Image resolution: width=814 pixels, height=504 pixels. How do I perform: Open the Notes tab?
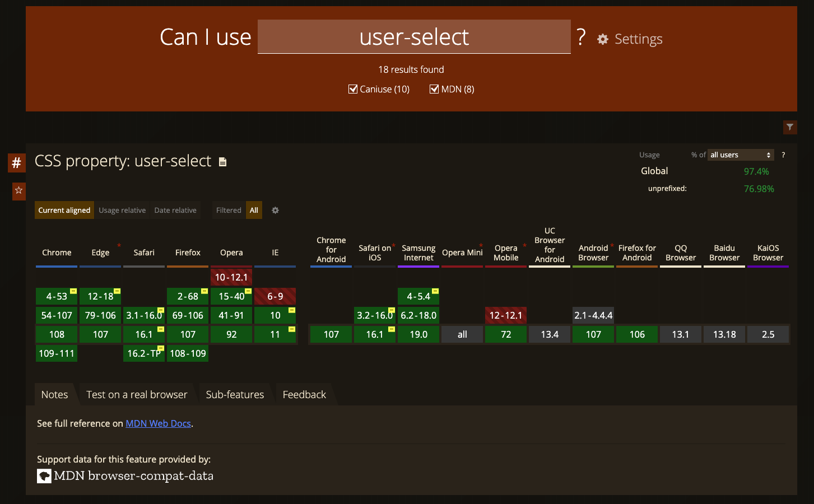(54, 394)
